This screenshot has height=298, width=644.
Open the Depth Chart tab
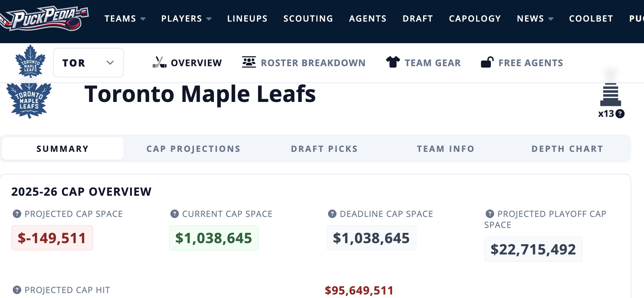[x=567, y=149]
